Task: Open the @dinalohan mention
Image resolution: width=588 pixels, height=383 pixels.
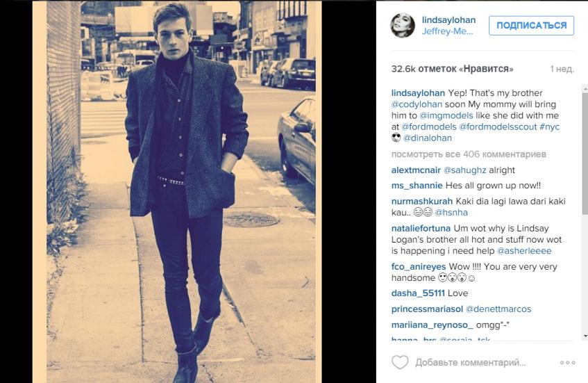Action: click(428, 138)
